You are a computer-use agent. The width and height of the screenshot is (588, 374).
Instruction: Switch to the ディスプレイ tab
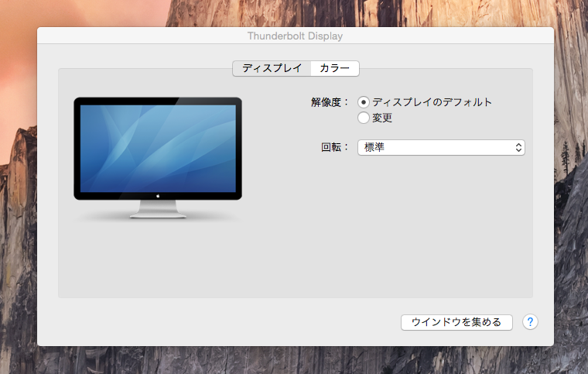pyautogui.click(x=272, y=68)
